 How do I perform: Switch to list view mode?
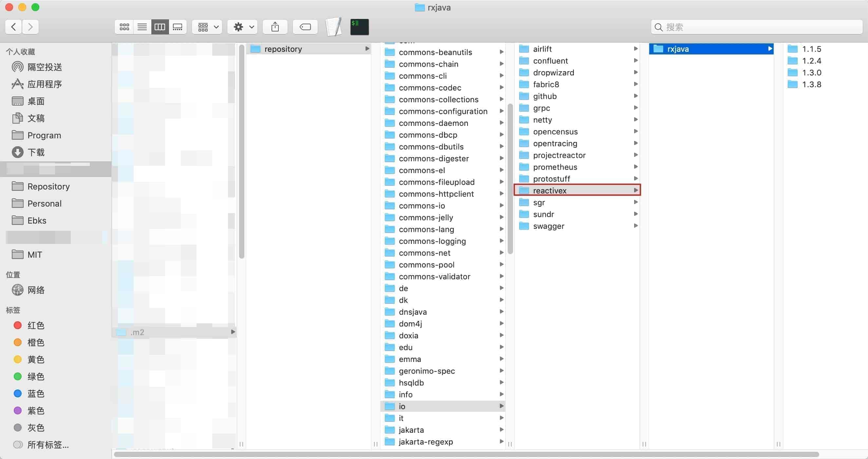coord(142,27)
